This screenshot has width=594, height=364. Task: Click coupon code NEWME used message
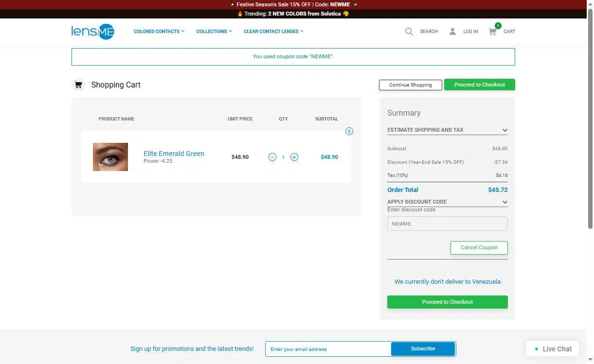click(293, 57)
